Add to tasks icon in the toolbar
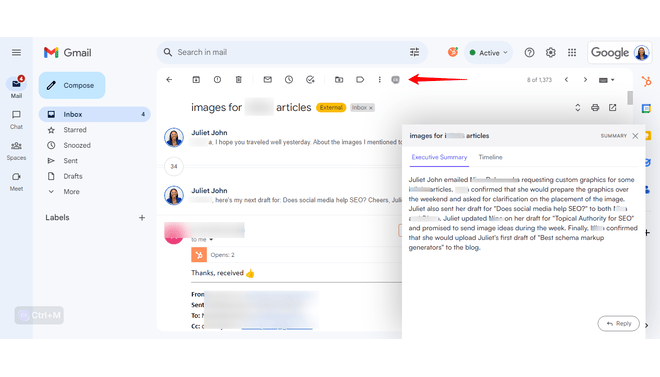This screenshot has width=660, height=377. [310, 80]
